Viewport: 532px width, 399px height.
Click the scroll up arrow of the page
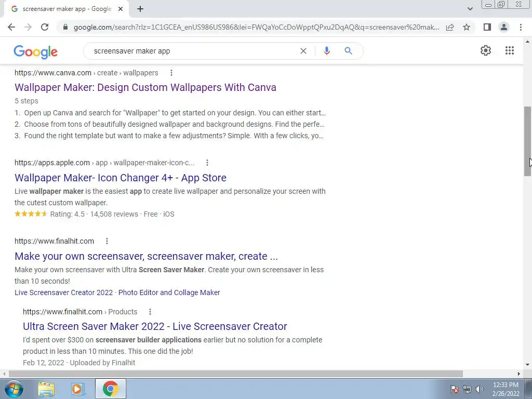tap(527, 42)
